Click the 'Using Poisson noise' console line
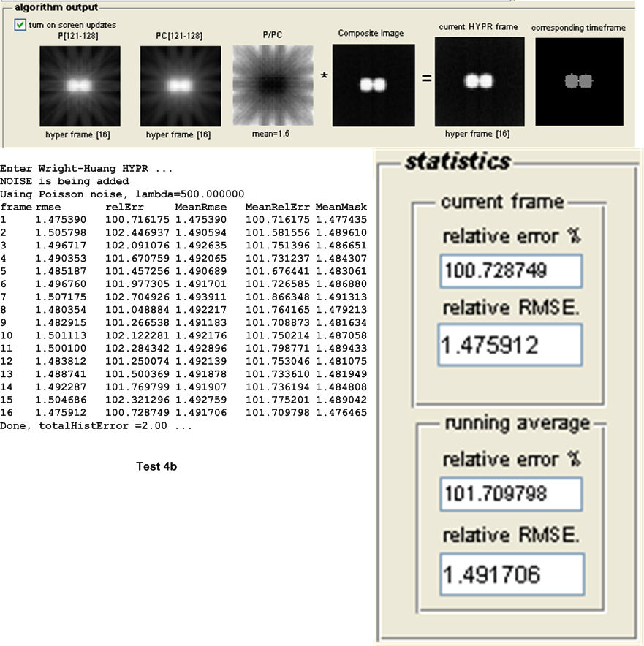 tap(121, 194)
